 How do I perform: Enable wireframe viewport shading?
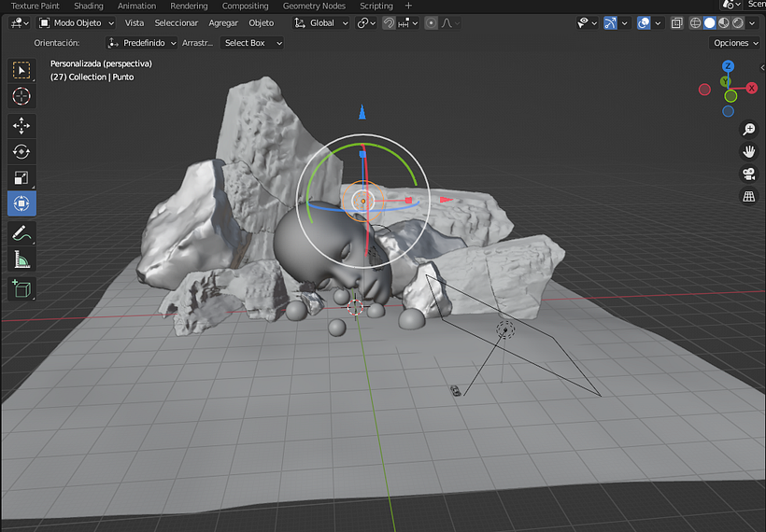coord(696,23)
